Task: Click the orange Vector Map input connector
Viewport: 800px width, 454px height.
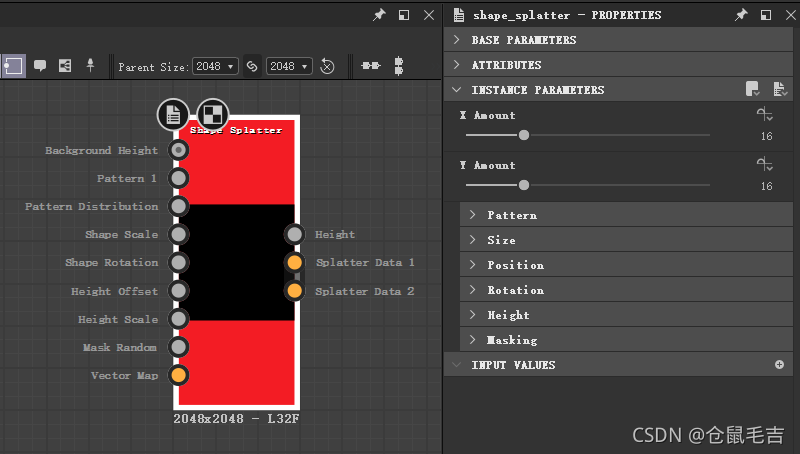Action: coord(179,375)
